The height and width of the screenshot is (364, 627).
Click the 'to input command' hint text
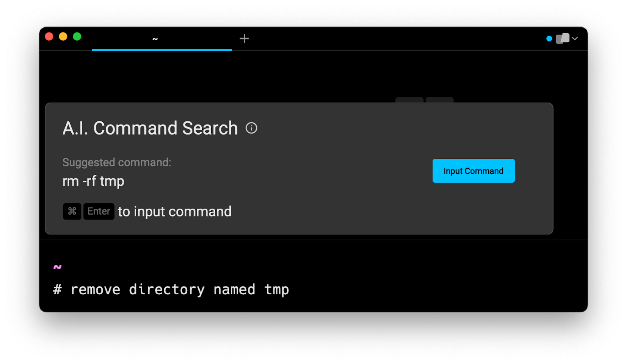(x=174, y=211)
